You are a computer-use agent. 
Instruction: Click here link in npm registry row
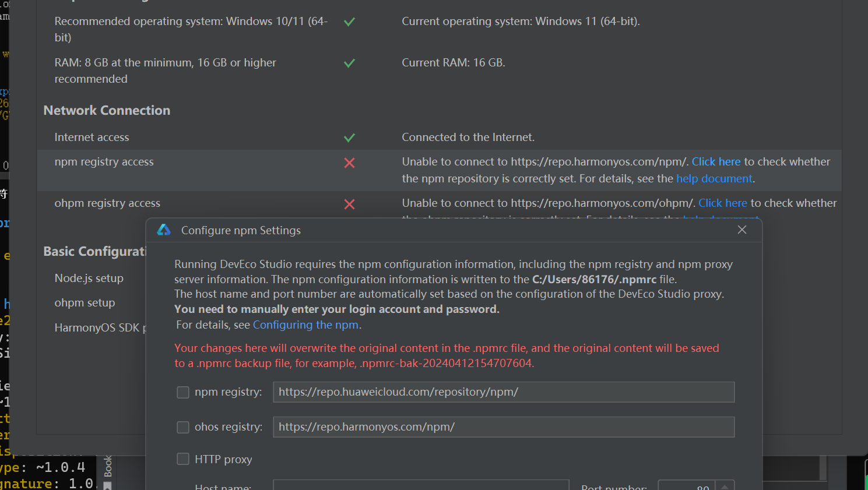pyautogui.click(x=716, y=162)
